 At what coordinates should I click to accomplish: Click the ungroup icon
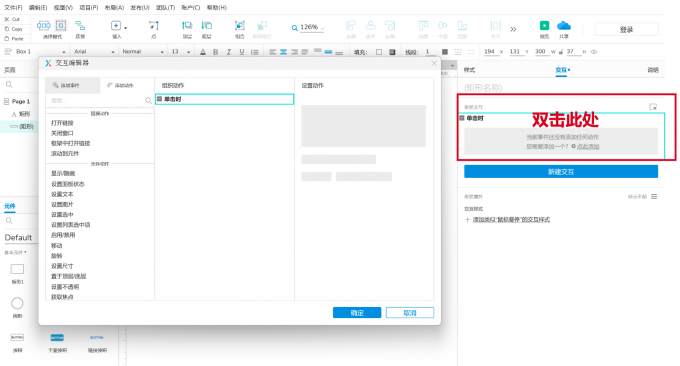(262, 26)
